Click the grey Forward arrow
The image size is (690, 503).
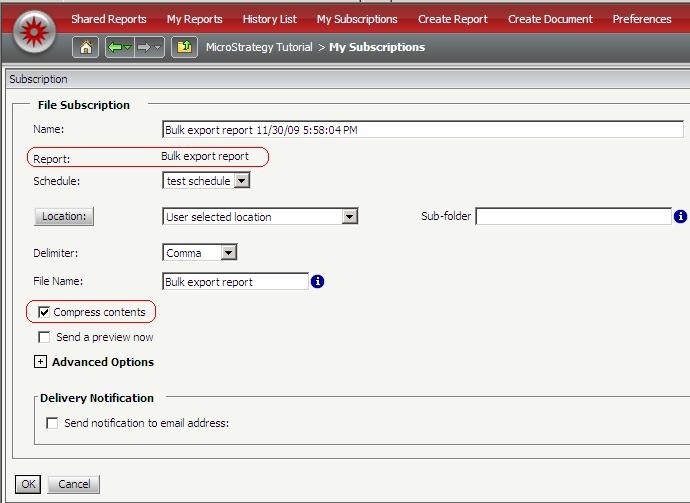[x=143, y=47]
